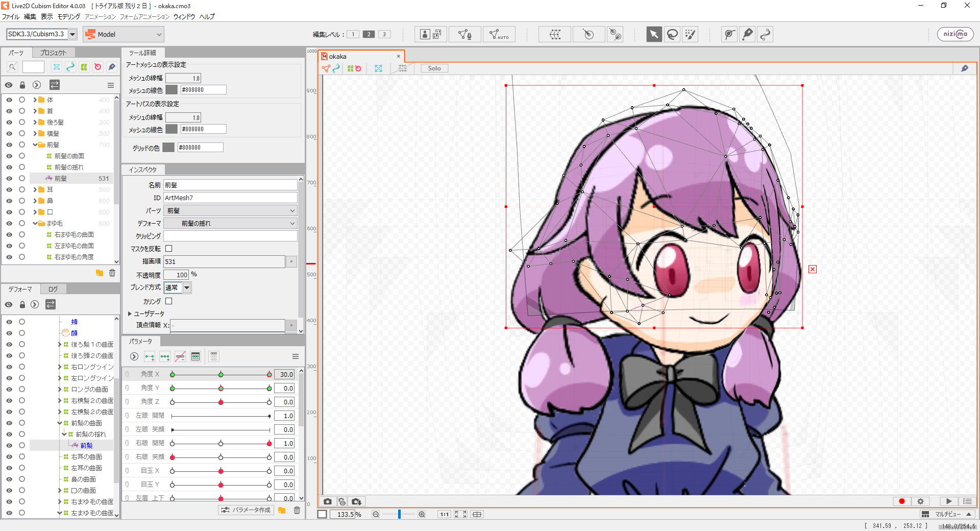Open the parts panel hamburger menu
980x531 pixels.
click(x=111, y=85)
